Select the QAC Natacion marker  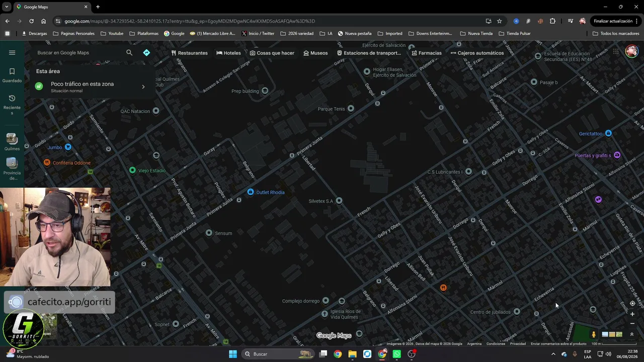(x=156, y=111)
